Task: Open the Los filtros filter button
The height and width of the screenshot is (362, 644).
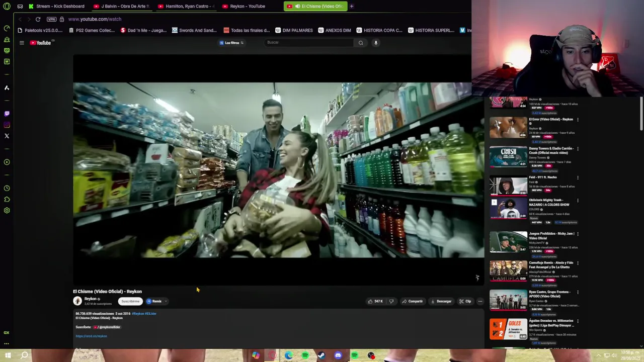Action: (x=231, y=43)
